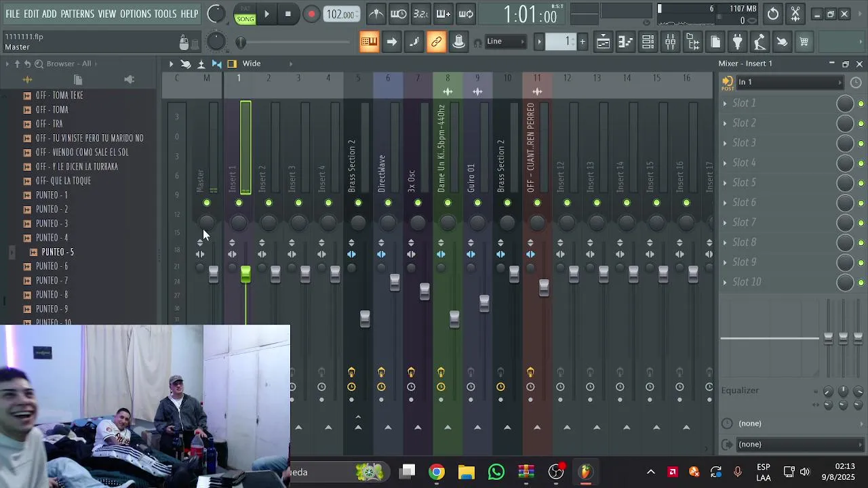Expand Slot 10 effect menu arrow
This screenshot has width=868, height=488.
click(x=725, y=282)
